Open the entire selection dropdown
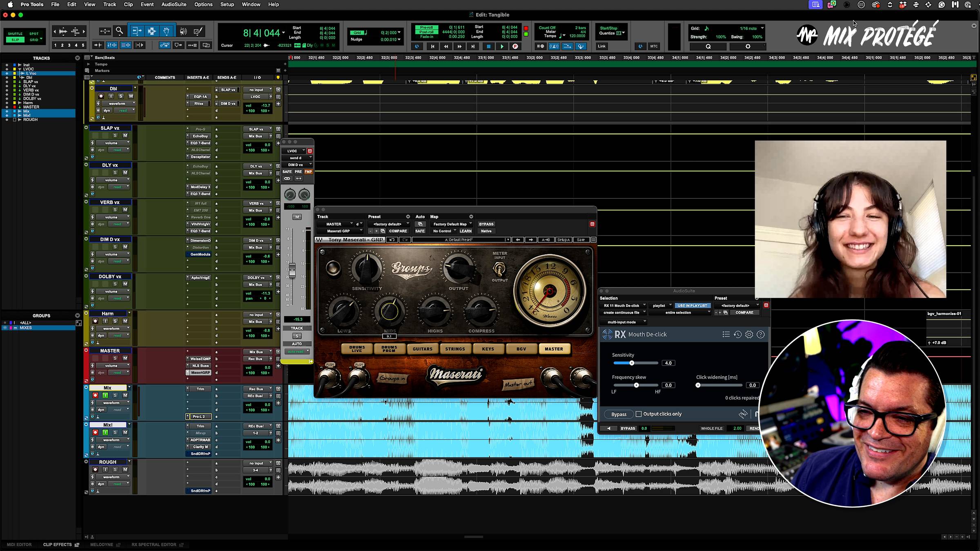Viewport: 980px width, 551px height. click(681, 313)
